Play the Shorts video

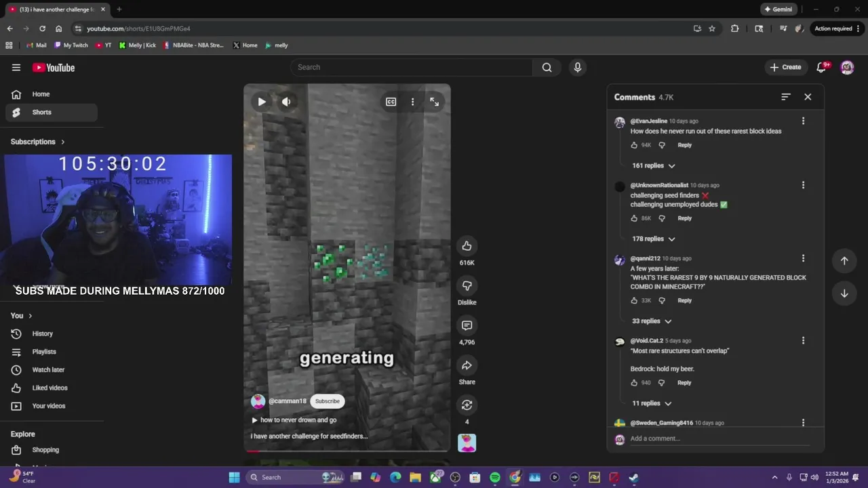point(262,102)
